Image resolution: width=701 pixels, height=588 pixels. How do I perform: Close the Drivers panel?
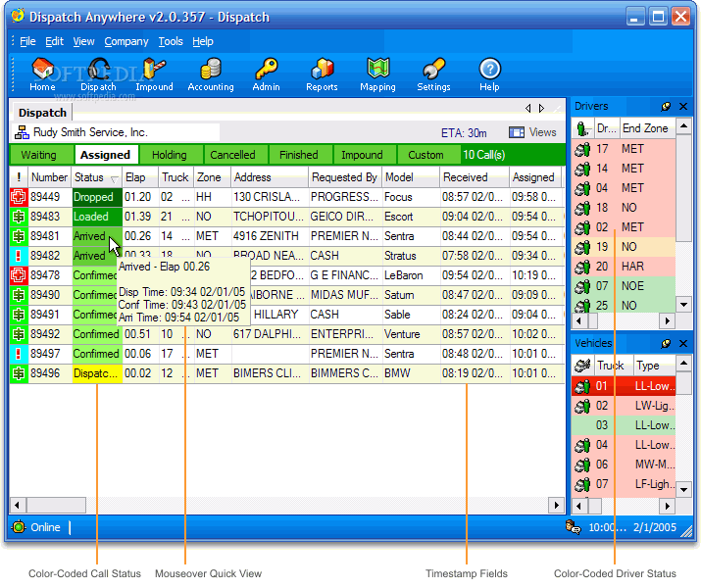coord(683,107)
